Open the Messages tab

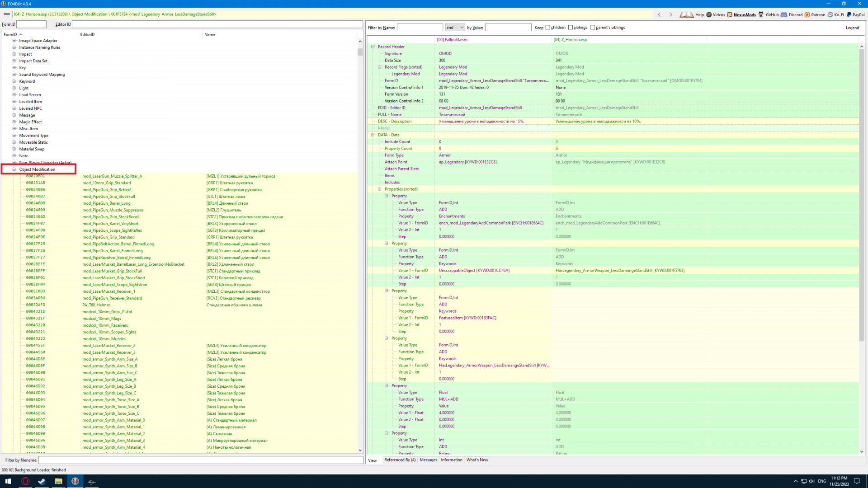[x=428, y=460]
